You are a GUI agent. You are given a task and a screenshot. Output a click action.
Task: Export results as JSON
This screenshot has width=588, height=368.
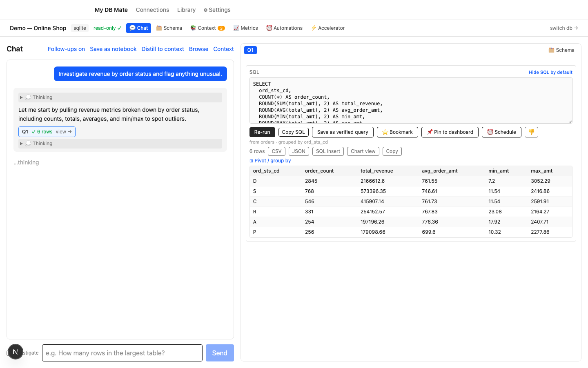click(x=298, y=151)
